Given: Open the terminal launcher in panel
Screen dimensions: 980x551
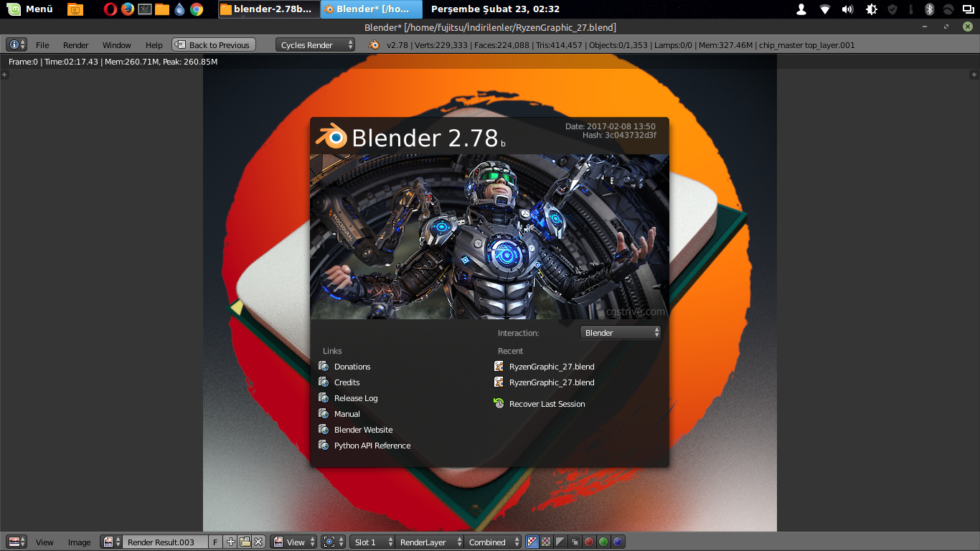Looking at the screenshot, I should tap(145, 9).
